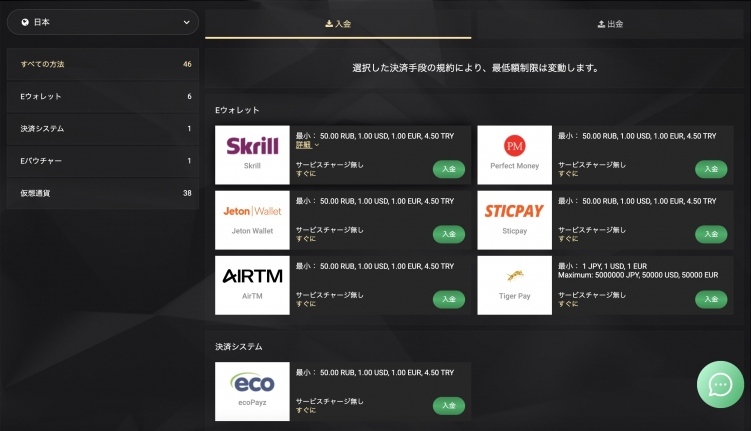Click the 選択した決済手段 notice text

(475, 68)
